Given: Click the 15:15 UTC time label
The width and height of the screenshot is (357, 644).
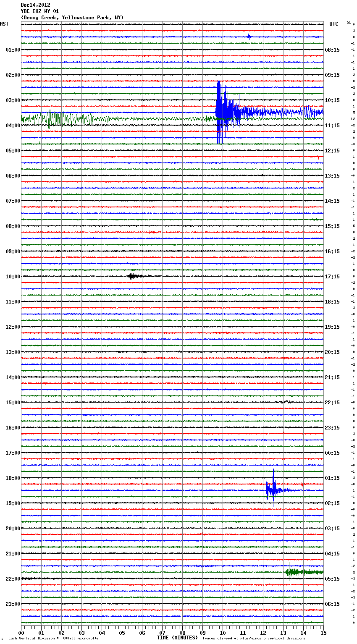Looking at the screenshot, I should [x=332, y=226].
